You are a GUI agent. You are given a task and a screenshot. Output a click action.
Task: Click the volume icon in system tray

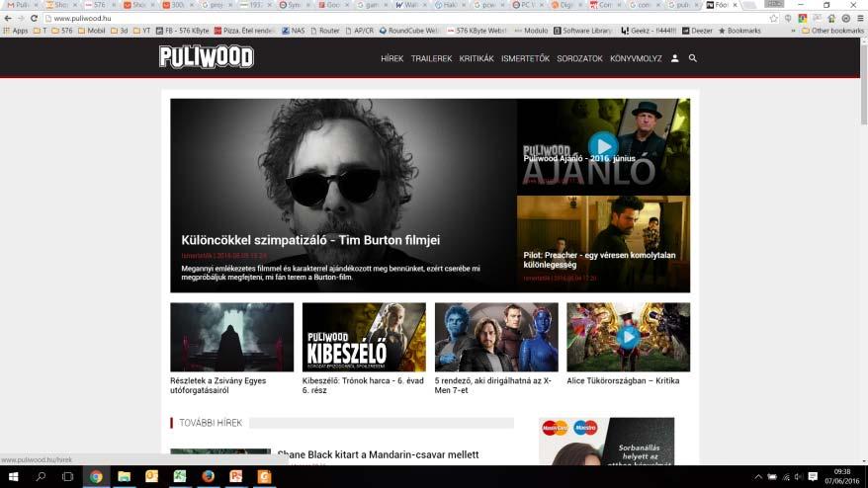(x=799, y=476)
